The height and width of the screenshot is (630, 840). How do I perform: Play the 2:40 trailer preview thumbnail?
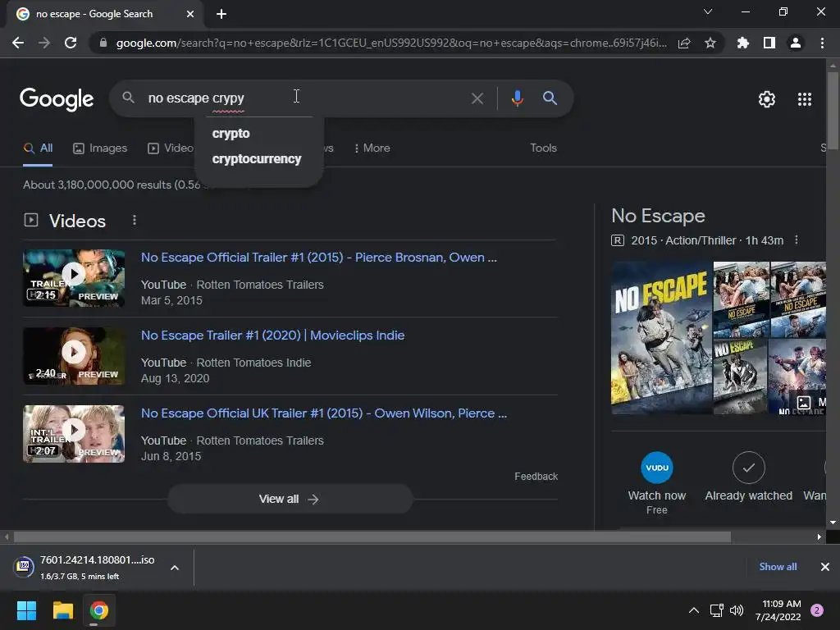click(x=74, y=356)
